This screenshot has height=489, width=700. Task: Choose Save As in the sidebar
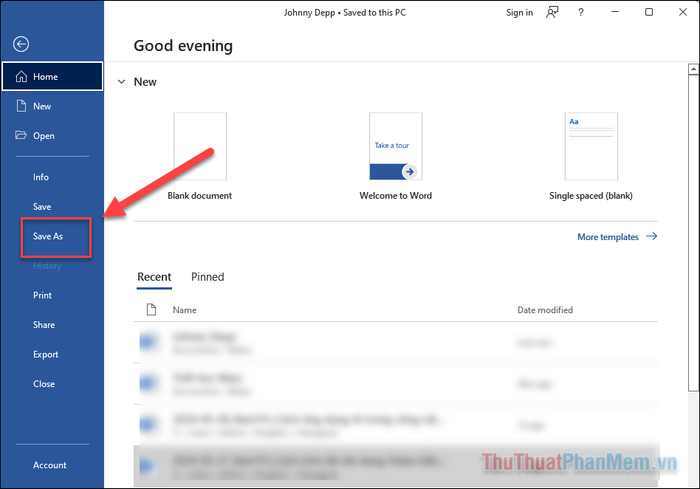tap(48, 237)
